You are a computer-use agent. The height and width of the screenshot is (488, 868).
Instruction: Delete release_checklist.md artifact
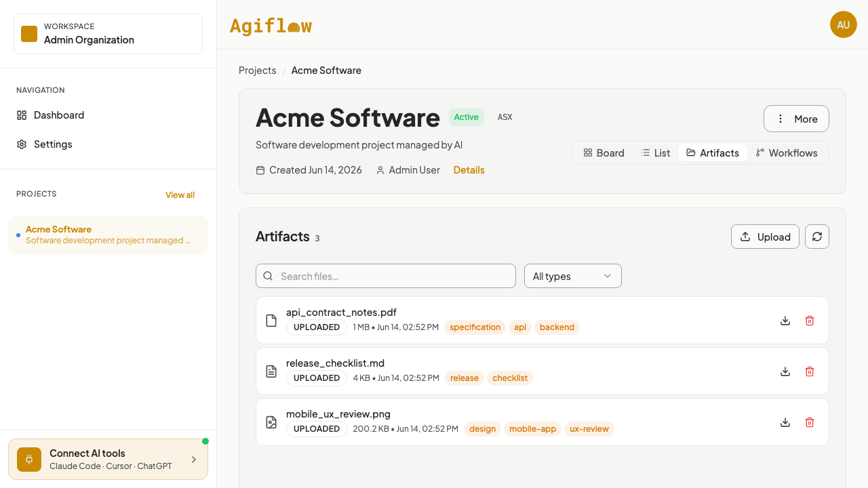(810, 371)
